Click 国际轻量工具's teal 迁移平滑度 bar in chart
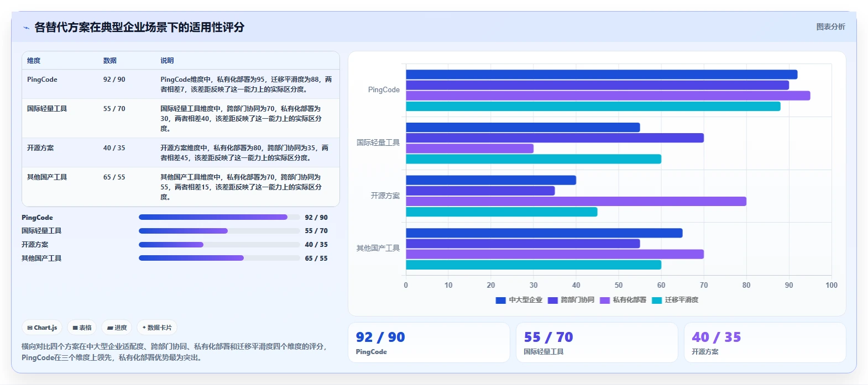The height and width of the screenshot is (385, 868). coord(534,159)
